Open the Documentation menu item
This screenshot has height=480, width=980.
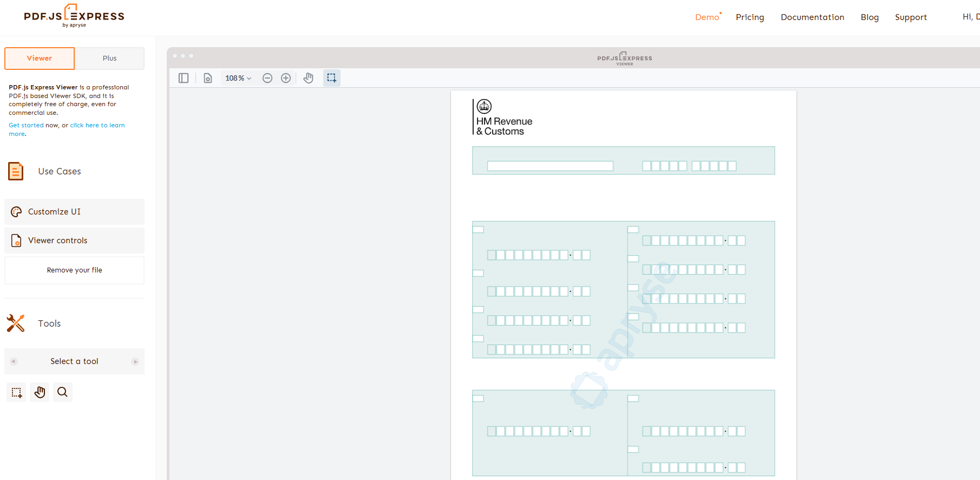tap(812, 17)
